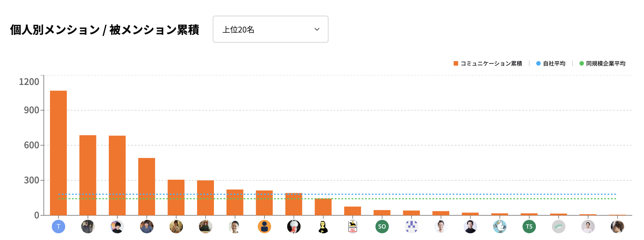
Task: Toggle コミュニケーション累積 legend item
Action: (x=488, y=64)
